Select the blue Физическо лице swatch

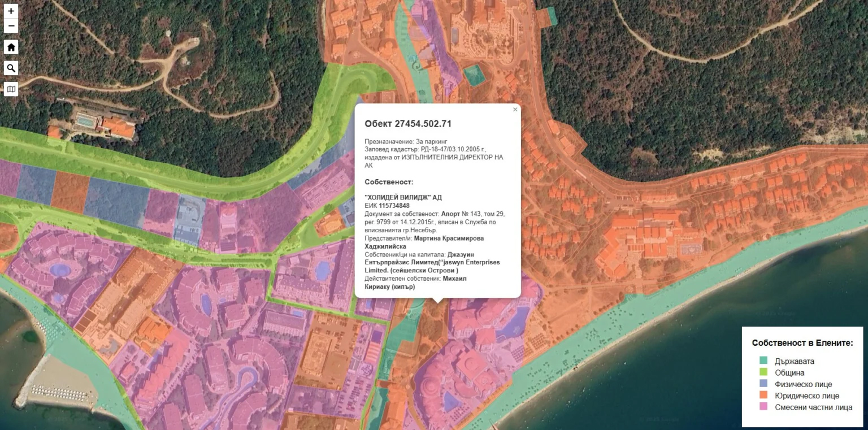763,384
